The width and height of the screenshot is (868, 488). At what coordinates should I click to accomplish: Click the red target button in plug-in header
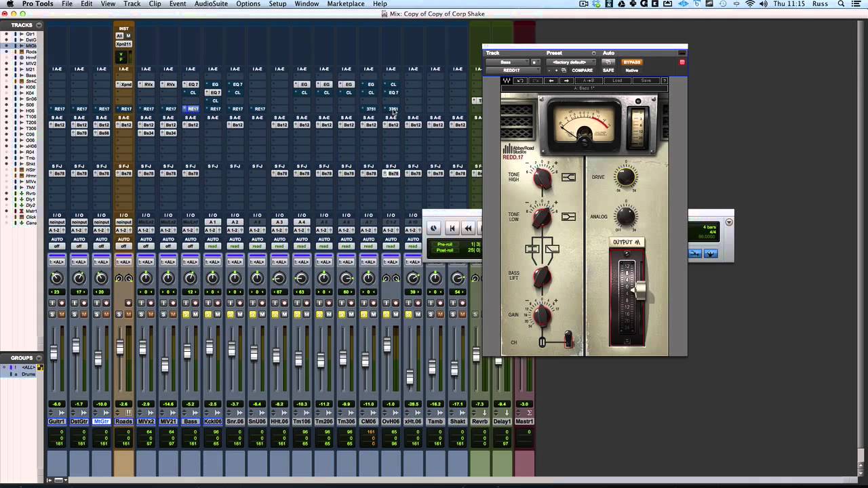click(682, 62)
